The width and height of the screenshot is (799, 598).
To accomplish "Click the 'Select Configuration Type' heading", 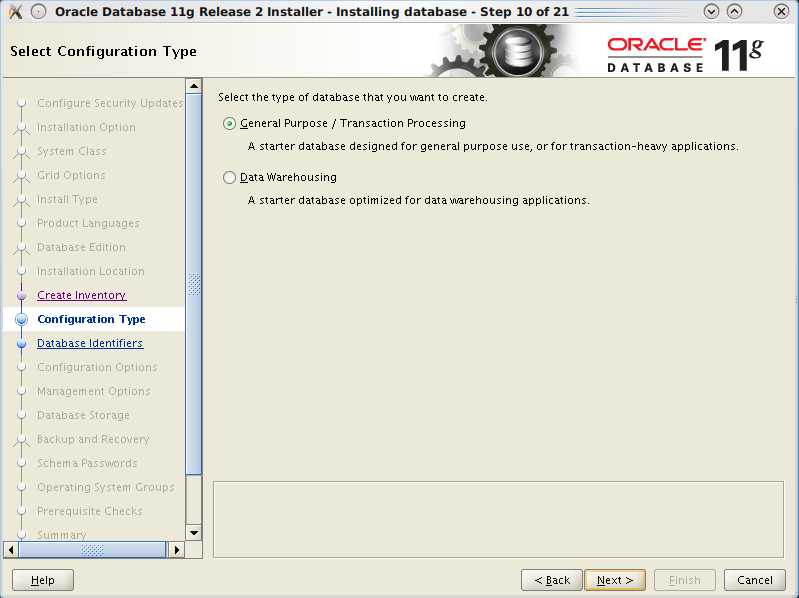I will coord(103,51).
